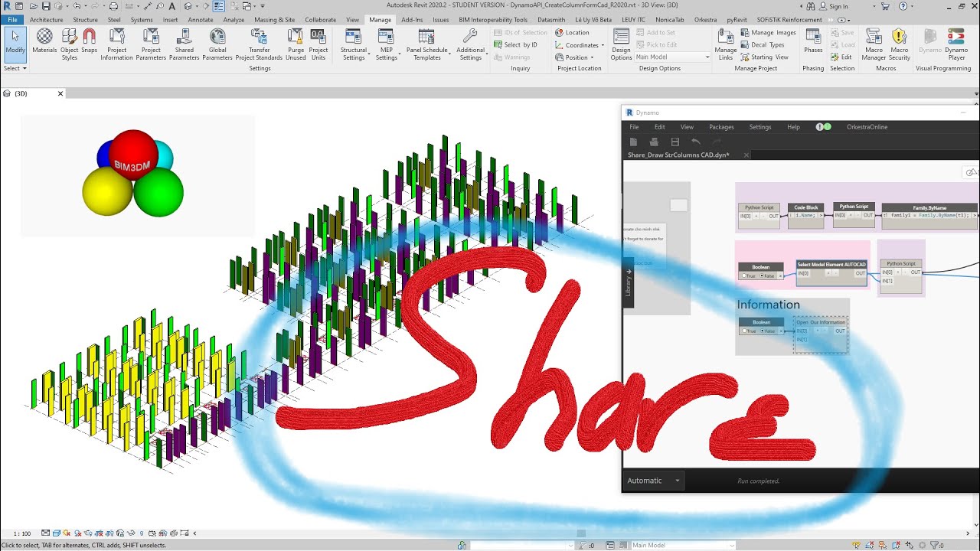Click Edit in the Selection panel

pyautogui.click(x=841, y=57)
